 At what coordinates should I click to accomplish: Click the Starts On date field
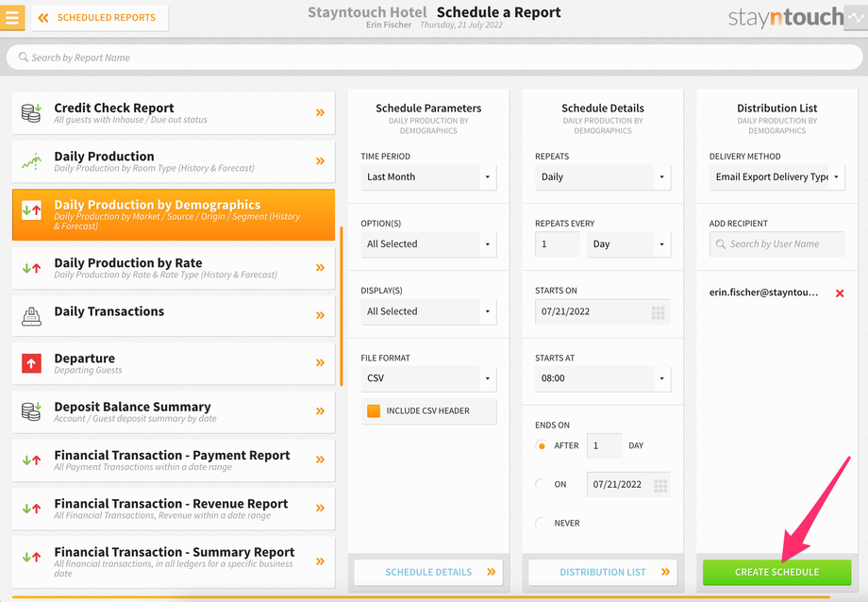coord(603,311)
